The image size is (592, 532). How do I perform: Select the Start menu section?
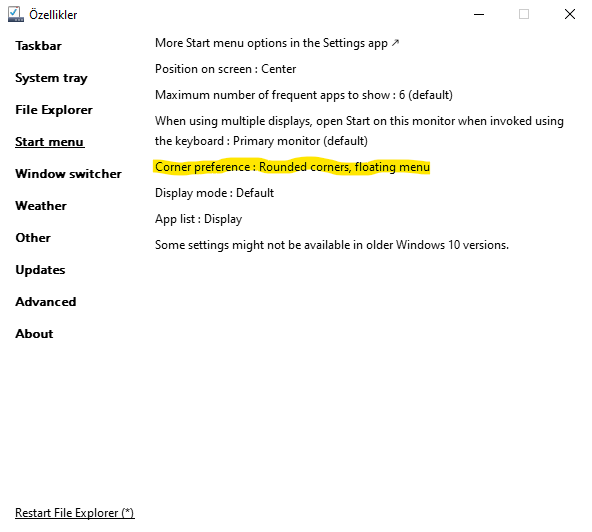49,142
